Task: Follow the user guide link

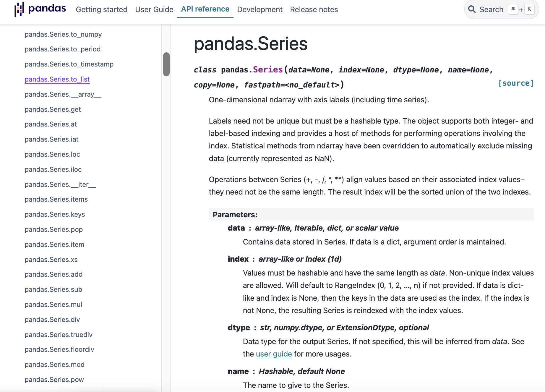Action: point(274,354)
